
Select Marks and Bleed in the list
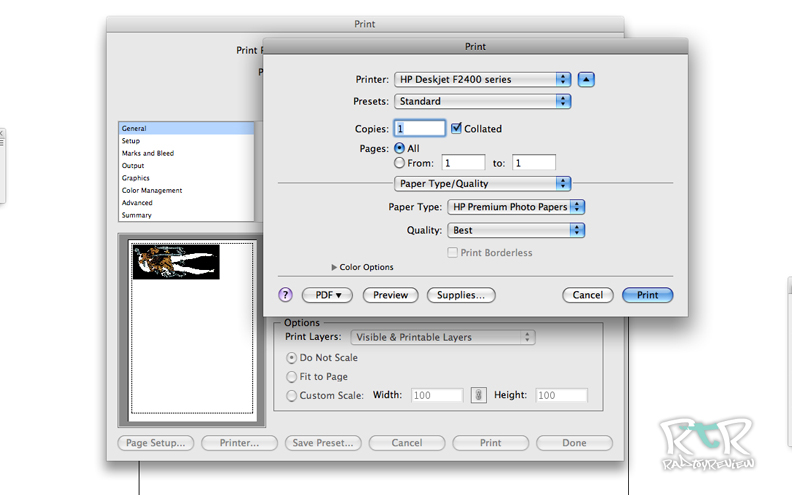point(148,153)
